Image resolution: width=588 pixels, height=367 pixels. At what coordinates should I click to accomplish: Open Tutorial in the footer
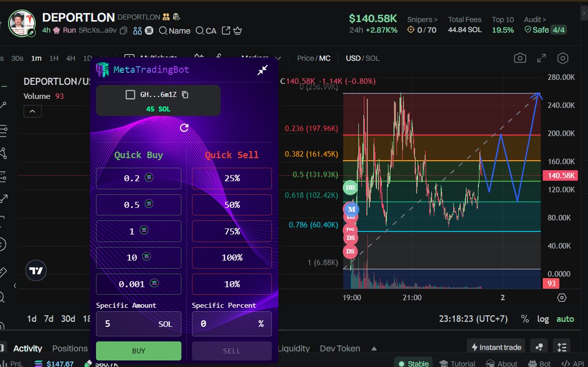457,363
